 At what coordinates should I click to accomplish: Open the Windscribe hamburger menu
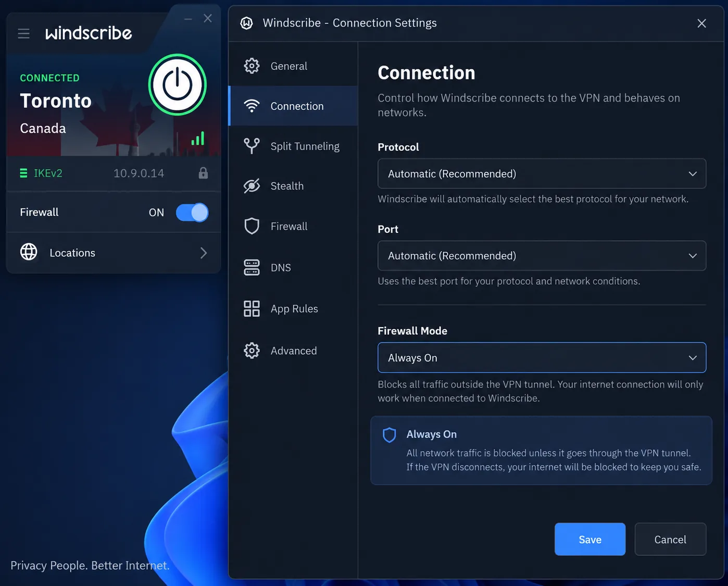(x=23, y=34)
